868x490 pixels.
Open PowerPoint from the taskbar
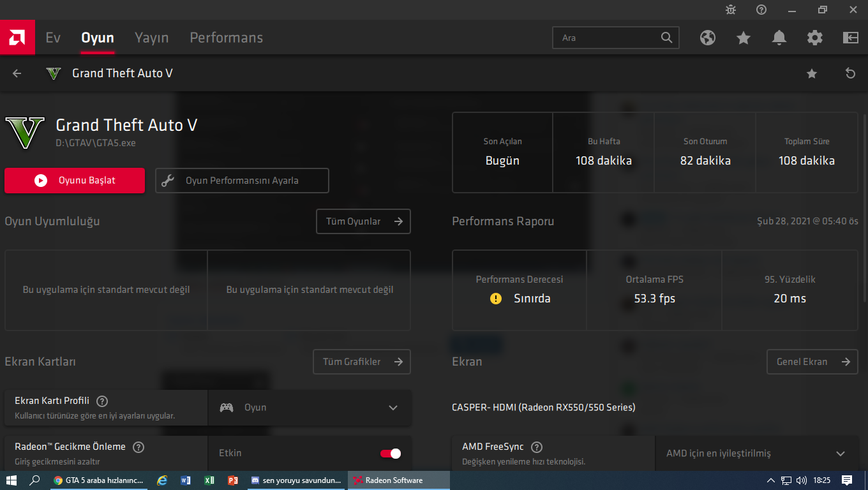click(233, 480)
